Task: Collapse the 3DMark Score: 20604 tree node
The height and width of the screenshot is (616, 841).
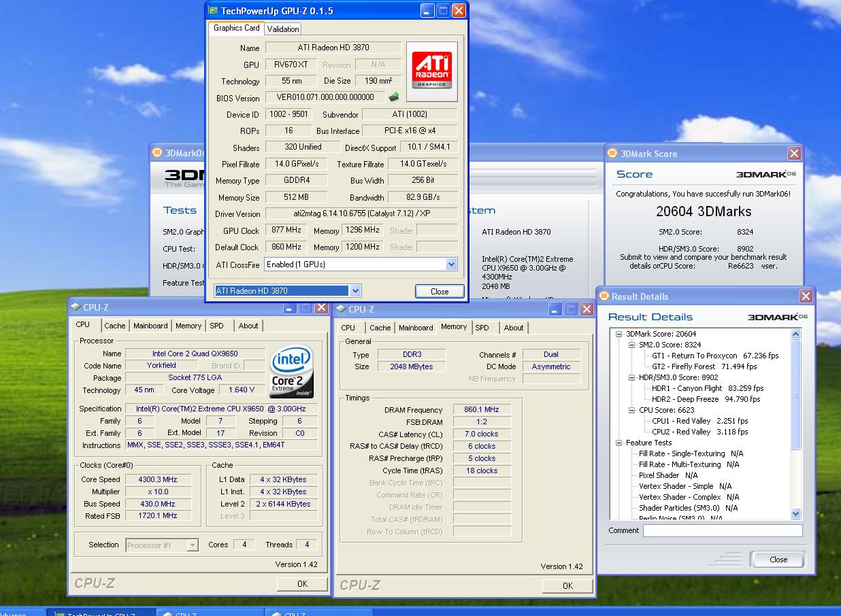Action: [619, 334]
